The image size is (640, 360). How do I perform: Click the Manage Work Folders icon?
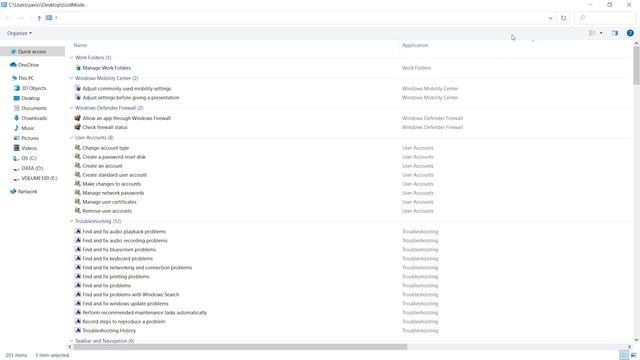pyautogui.click(x=78, y=68)
